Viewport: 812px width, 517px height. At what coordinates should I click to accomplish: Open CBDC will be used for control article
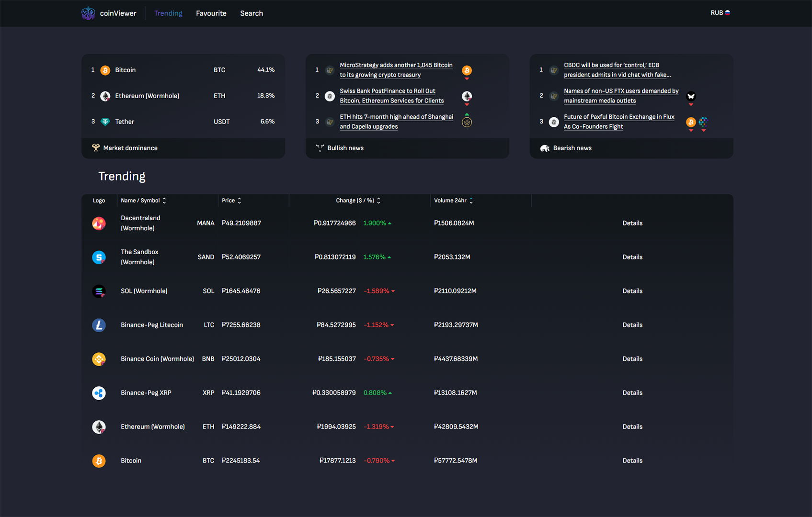point(618,70)
